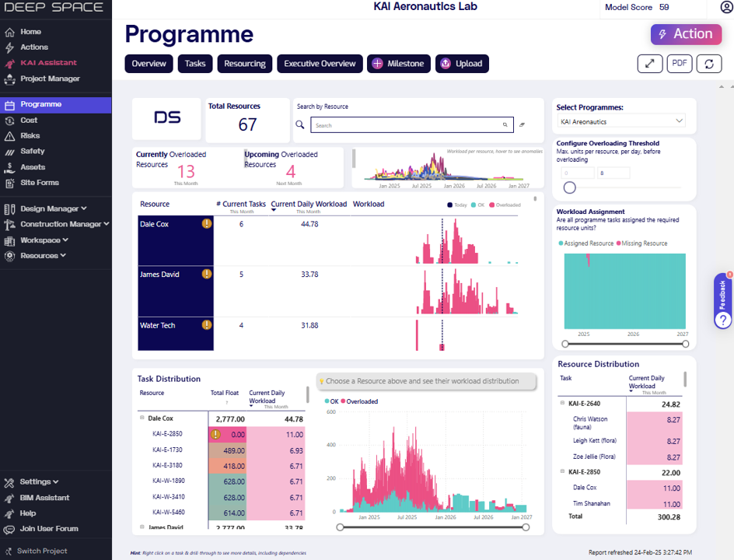Click the Search by Resource input field
Image resolution: width=734 pixels, height=560 pixels.
click(412, 125)
